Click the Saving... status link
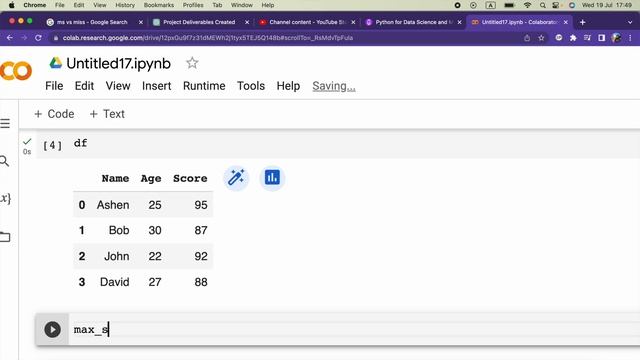Screen dimensions: 640x360 coord(334,86)
